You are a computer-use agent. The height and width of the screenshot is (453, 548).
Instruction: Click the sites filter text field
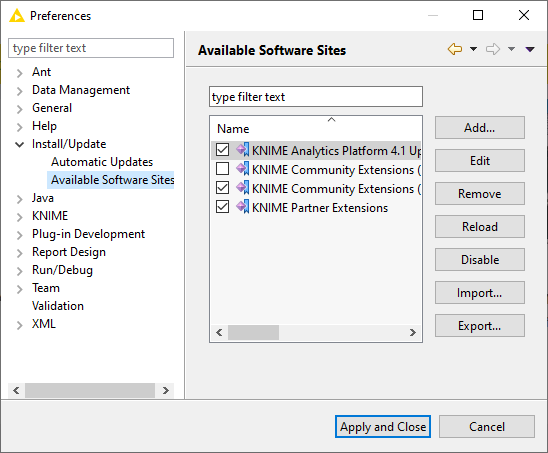tap(316, 97)
